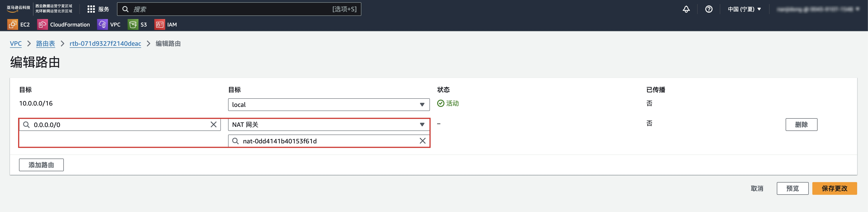This screenshot has width=868, height=212.
Task: Expand the NAT 网关 target type dropdown
Action: 329,125
